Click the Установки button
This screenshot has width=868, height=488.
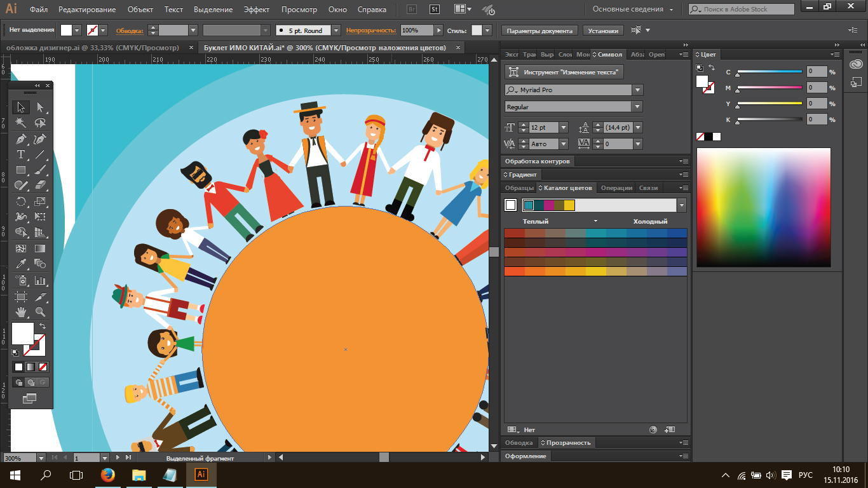(602, 30)
